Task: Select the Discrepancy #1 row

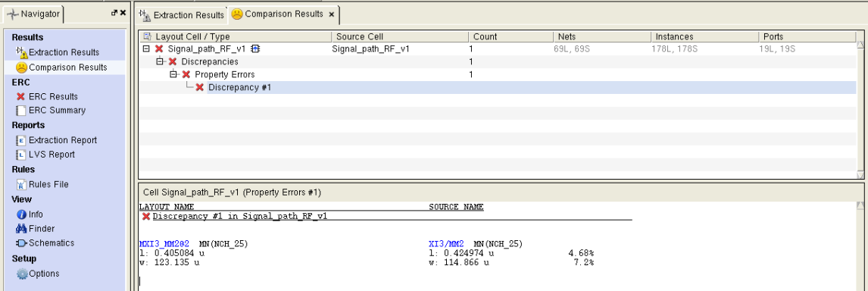Action: coord(497,88)
